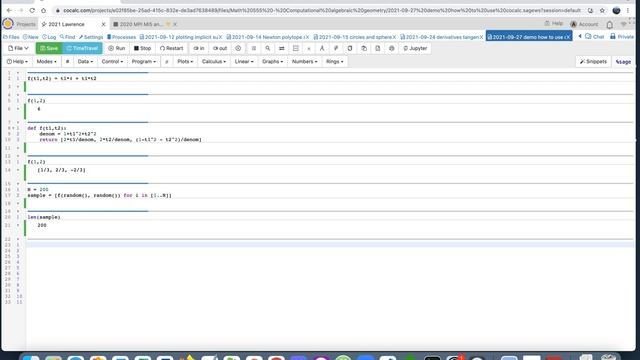Close the 2021 Lawrence project tab
The height and width of the screenshot is (360, 640).
103,24
